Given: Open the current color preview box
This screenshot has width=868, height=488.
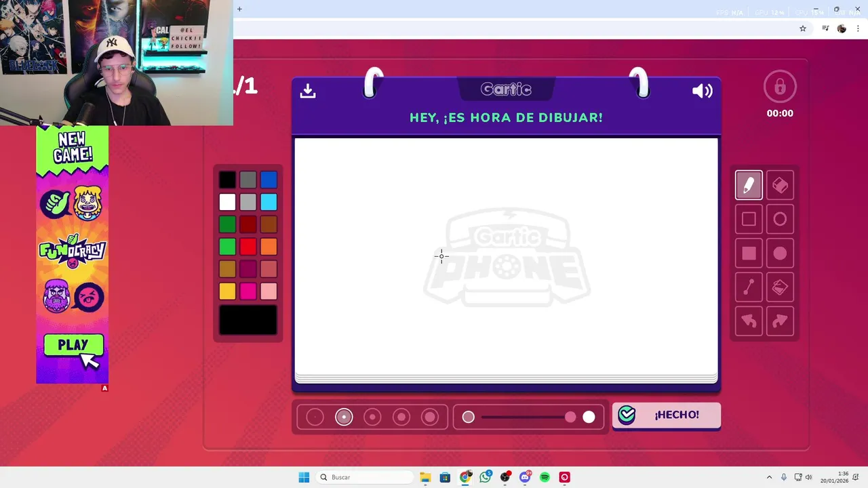Looking at the screenshot, I should (248, 320).
